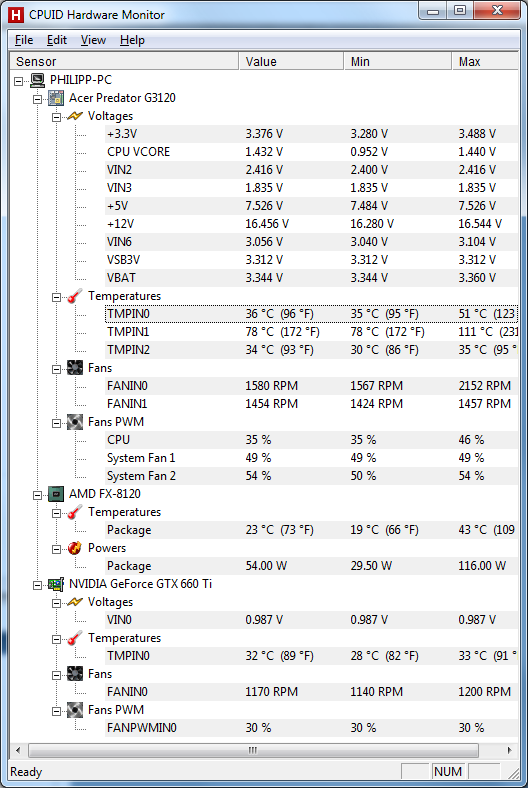Open the Help menu
This screenshot has width=528, height=788.
132,40
